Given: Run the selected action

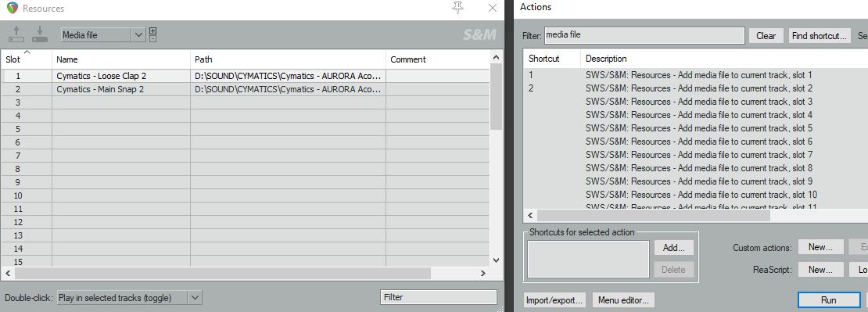Looking at the screenshot, I should tap(828, 299).
